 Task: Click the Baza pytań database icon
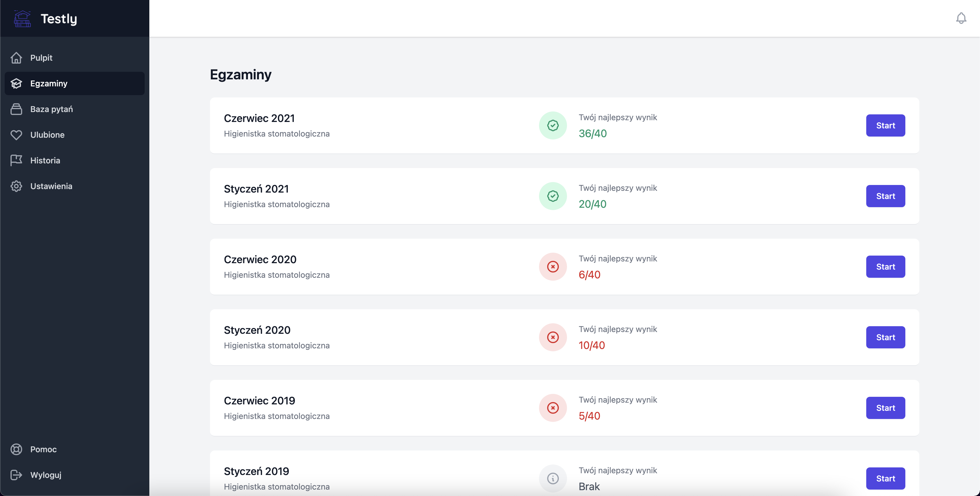point(16,109)
